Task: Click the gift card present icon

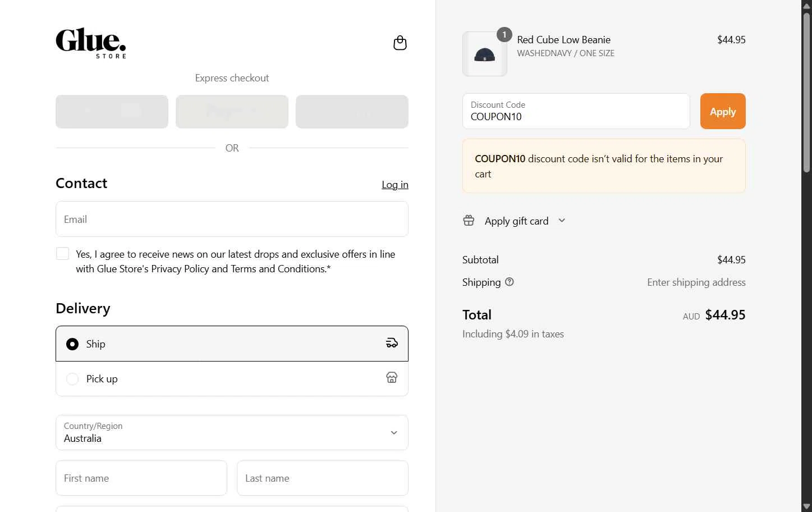Action: coord(469,221)
